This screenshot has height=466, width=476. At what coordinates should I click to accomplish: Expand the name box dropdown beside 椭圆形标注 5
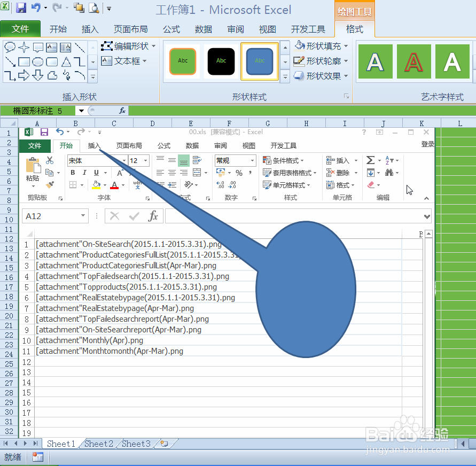[81, 111]
